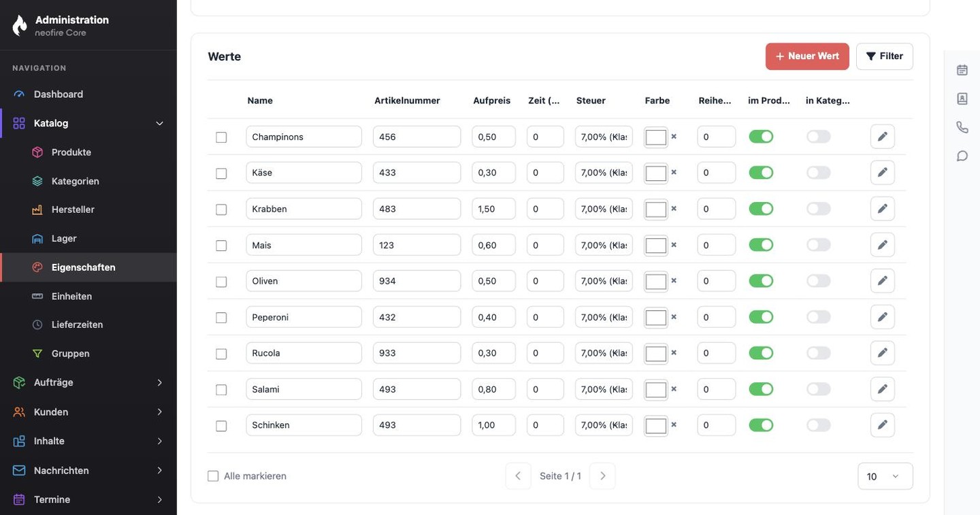
Task: Expand the Nachrichten menu section
Action: pyautogui.click(x=88, y=471)
